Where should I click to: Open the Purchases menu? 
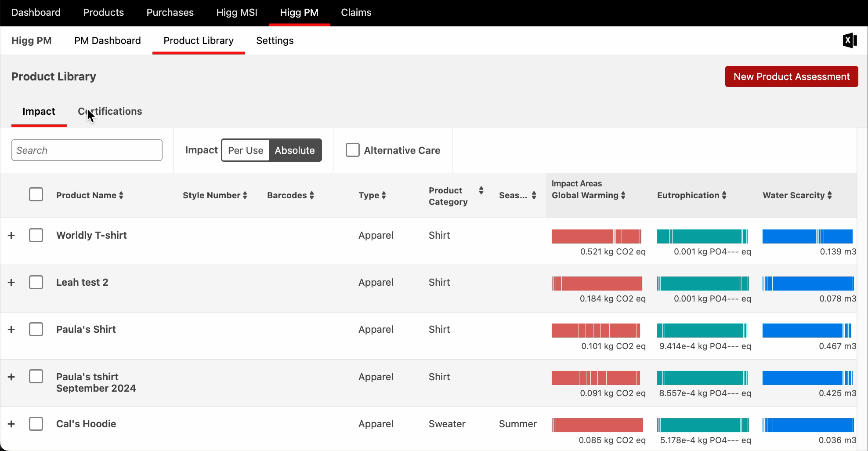pos(170,12)
